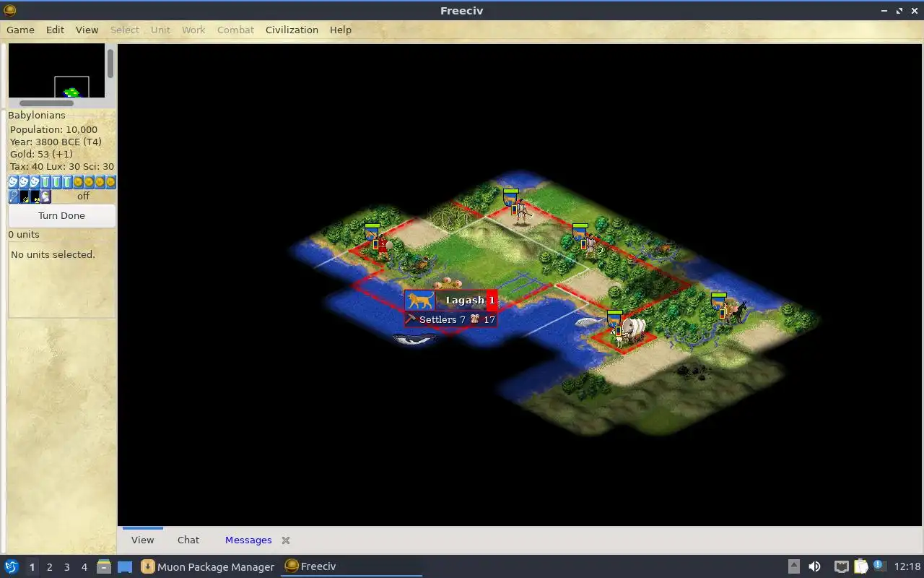
Task: Switch to Muon Package Manager in the taskbar
Action: [x=207, y=566]
